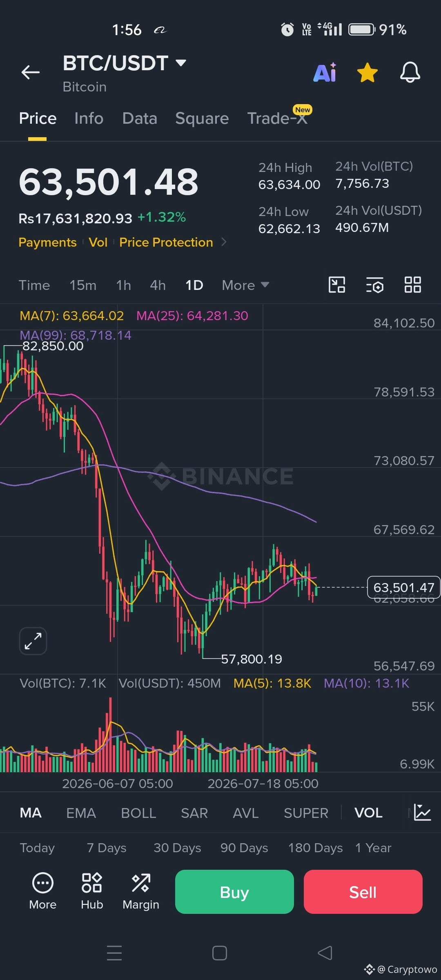Open price alert bell icon

pos(410,73)
